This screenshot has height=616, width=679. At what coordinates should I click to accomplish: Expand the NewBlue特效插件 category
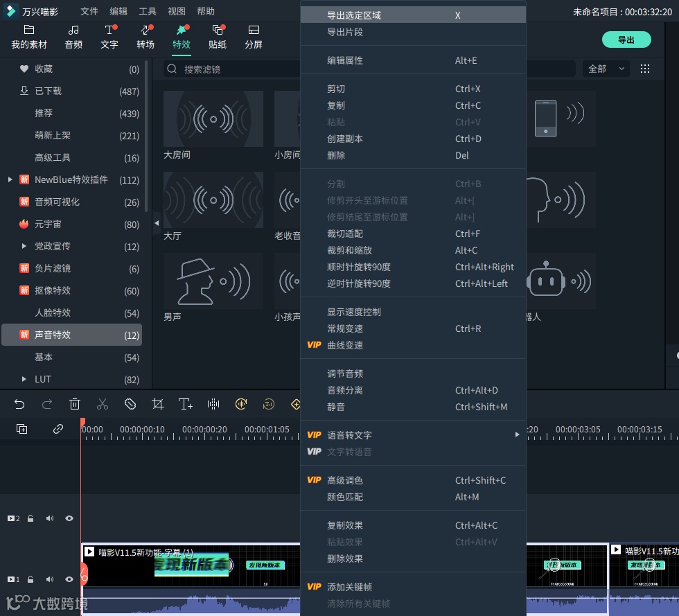click(x=10, y=179)
